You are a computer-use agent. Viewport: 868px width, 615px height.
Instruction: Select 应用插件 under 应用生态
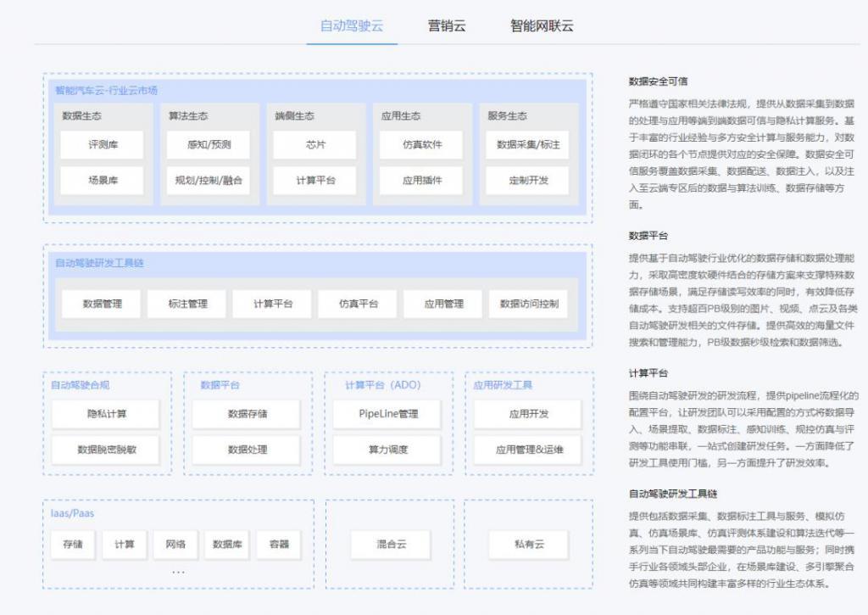[x=421, y=180]
